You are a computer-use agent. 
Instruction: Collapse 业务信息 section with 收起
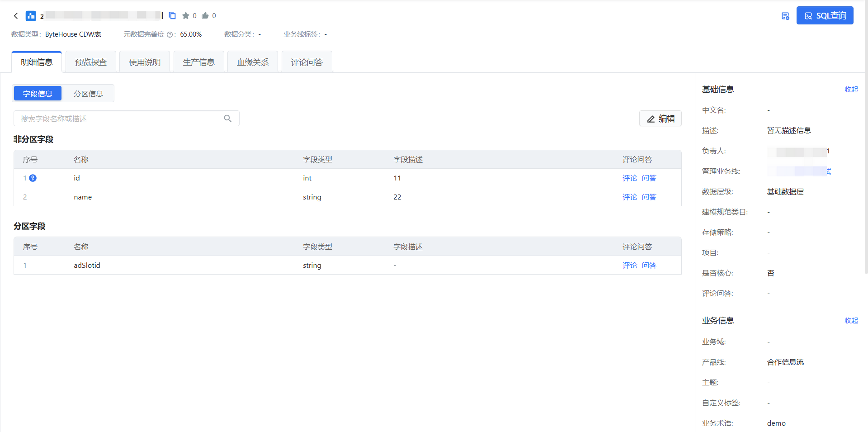[851, 321]
